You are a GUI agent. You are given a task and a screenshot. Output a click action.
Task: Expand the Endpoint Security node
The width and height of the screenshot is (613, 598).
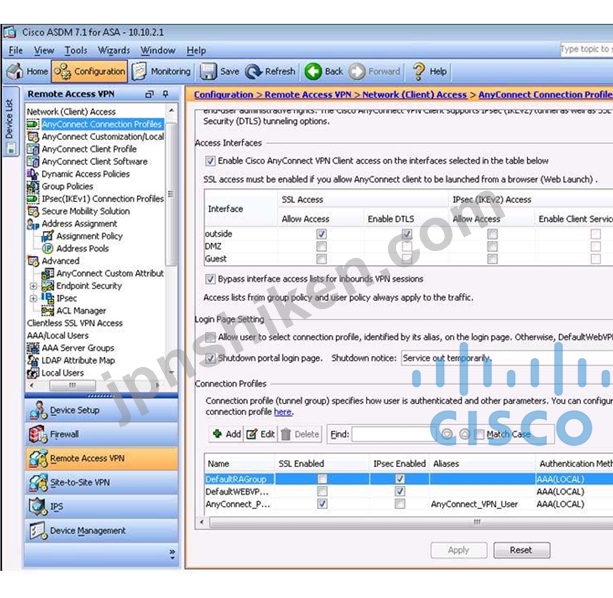click(34, 286)
